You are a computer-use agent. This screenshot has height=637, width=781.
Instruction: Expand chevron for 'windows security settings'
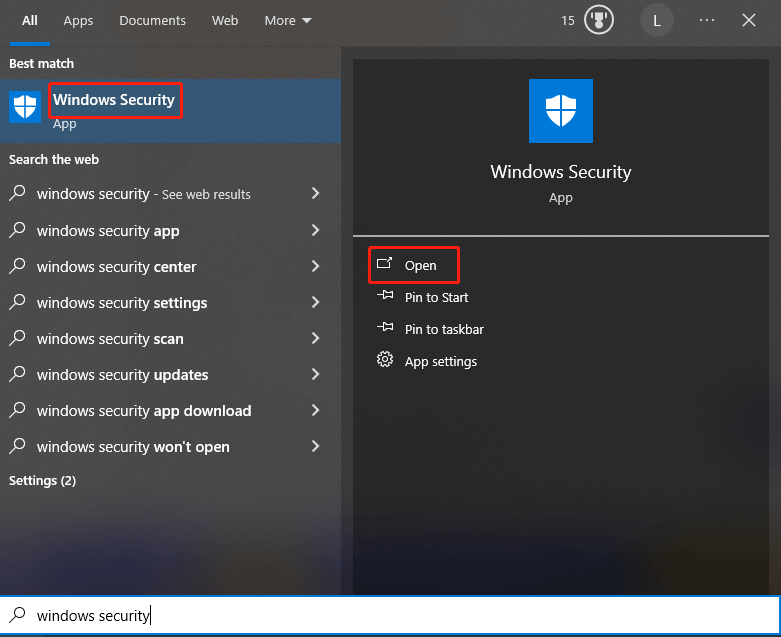(315, 302)
